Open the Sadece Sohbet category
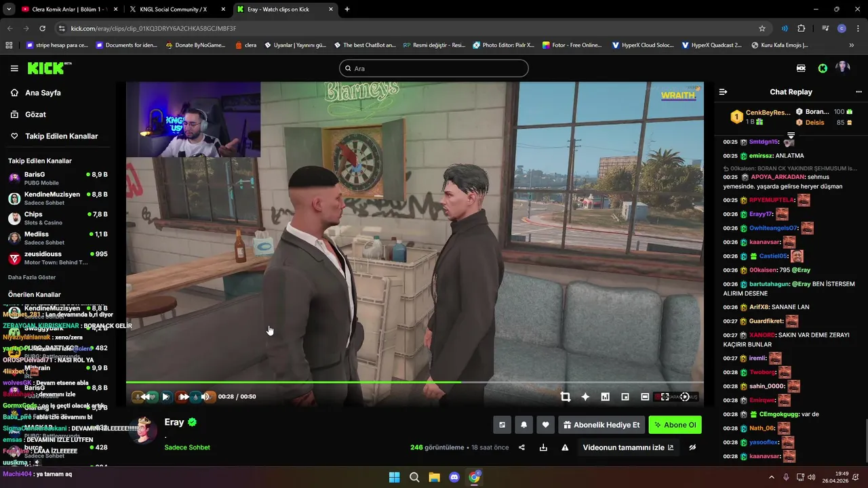The image size is (868, 488). point(187,447)
